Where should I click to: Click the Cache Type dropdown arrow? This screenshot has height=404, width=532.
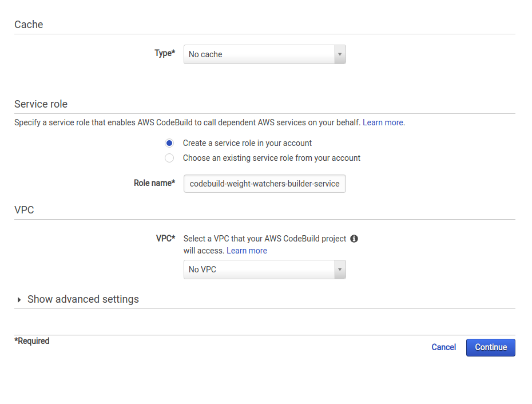pyautogui.click(x=340, y=54)
